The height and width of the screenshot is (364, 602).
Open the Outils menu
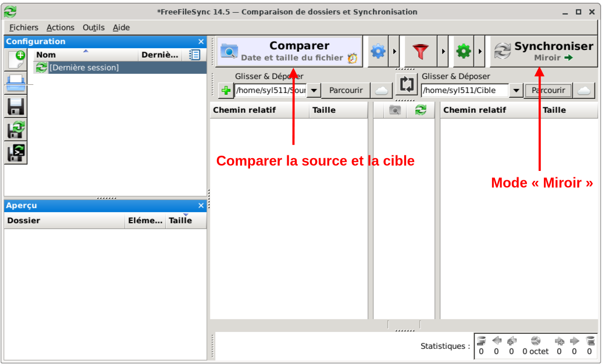pyautogui.click(x=93, y=27)
